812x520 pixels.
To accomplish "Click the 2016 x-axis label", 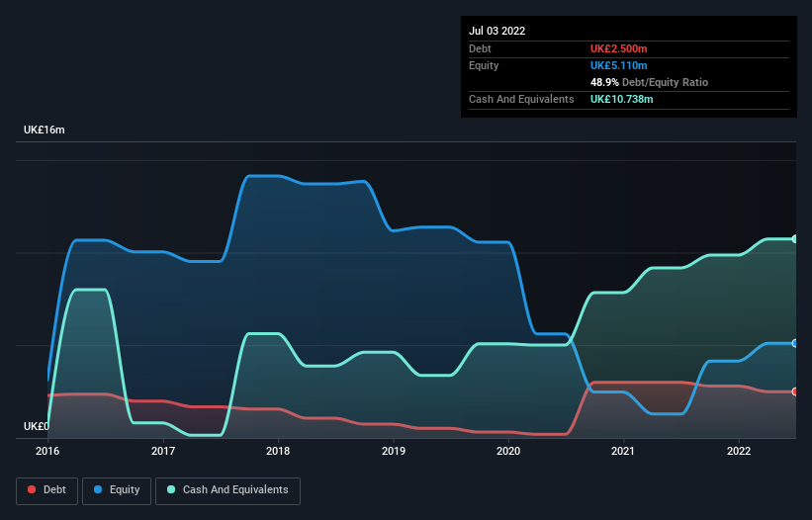I will pos(47,451).
